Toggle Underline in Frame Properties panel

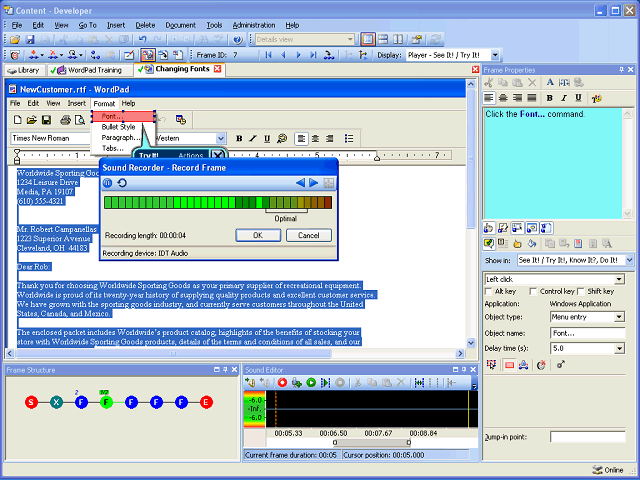click(x=578, y=98)
